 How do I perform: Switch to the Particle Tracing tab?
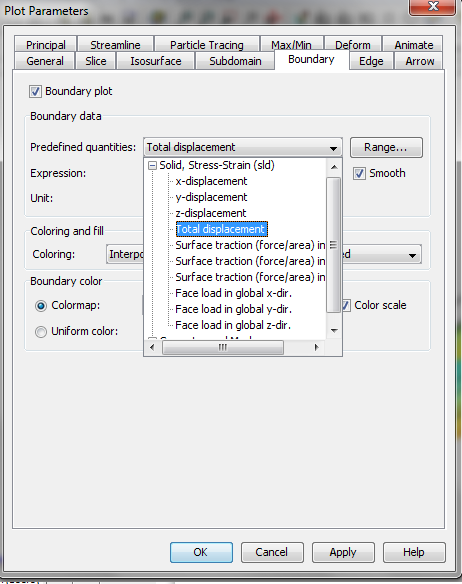click(207, 45)
